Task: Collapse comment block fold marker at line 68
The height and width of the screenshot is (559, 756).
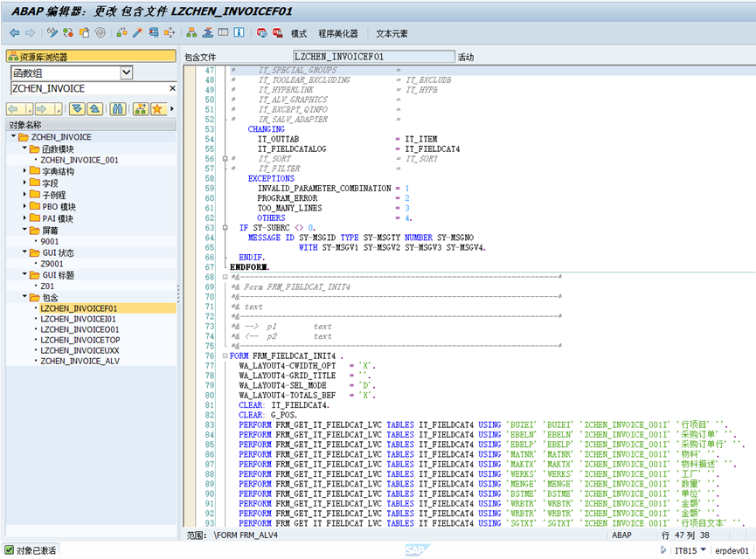Action: [225, 277]
